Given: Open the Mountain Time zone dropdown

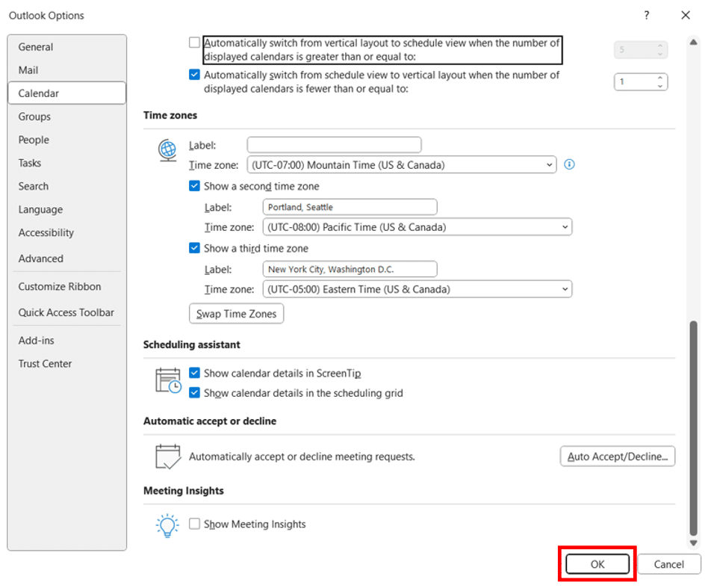Looking at the screenshot, I should [x=401, y=164].
